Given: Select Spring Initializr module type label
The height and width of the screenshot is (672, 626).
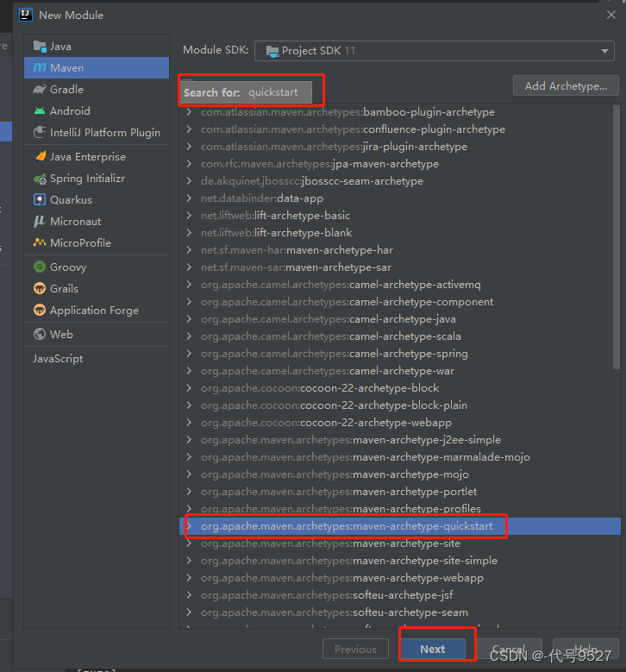Looking at the screenshot, I should coord(87,179).
